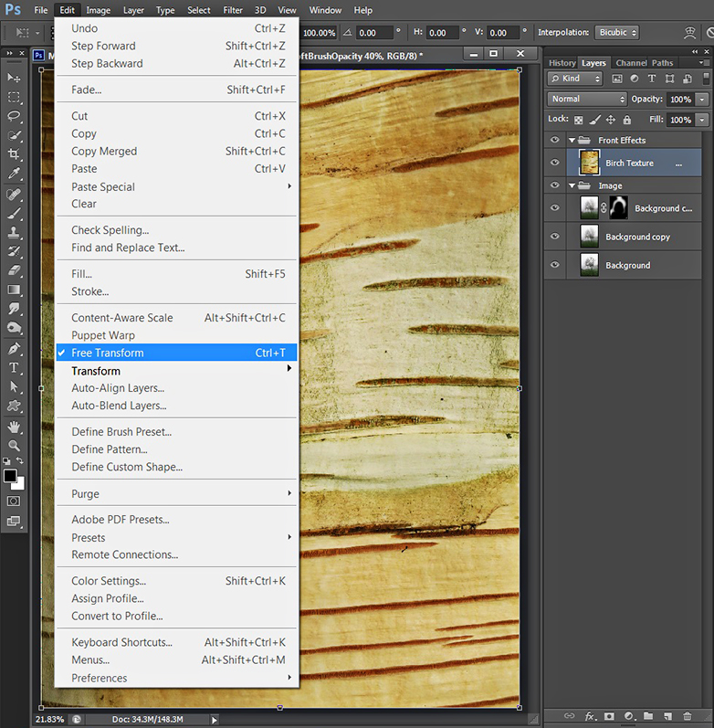Viewport: 714px width, 728px height.
Task: Toggle Lock transparent pixels
Action: 579,121
